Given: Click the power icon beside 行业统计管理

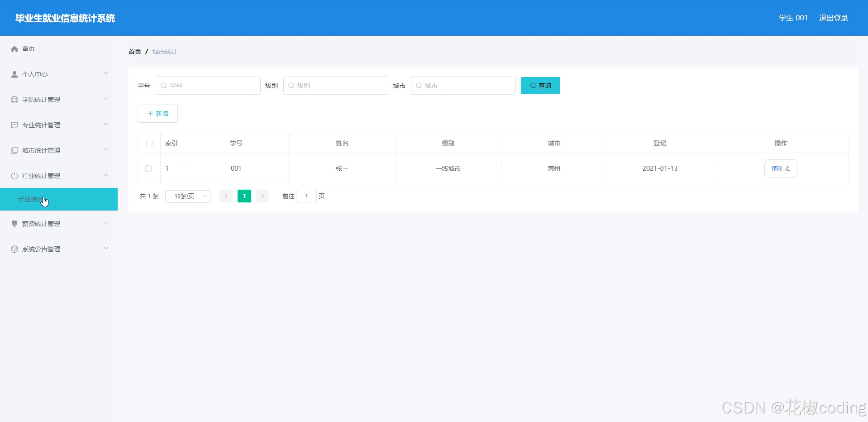Looking at the screenshot, I should tap(14, 176).
